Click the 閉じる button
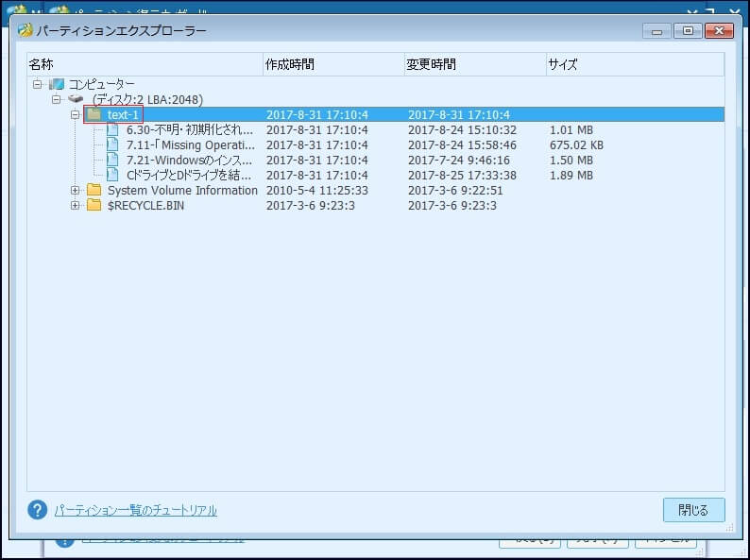The height and width of the screenshot is (560, 750). pos(693,510)
